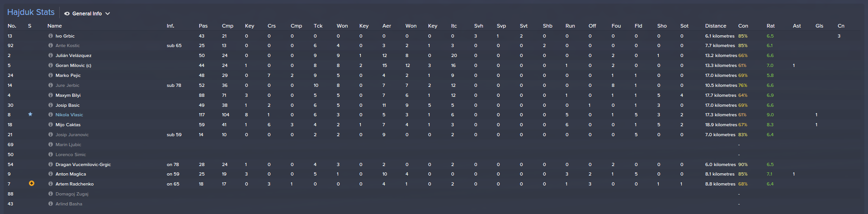Open player Dragan Vucemilovic-Grgic's profile
Screen dimensions: 868x214
(x=83, y=165)
